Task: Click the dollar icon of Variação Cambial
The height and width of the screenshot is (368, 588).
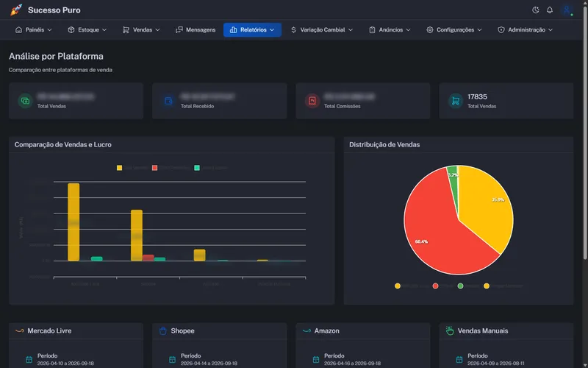Action: click(293, 29)
